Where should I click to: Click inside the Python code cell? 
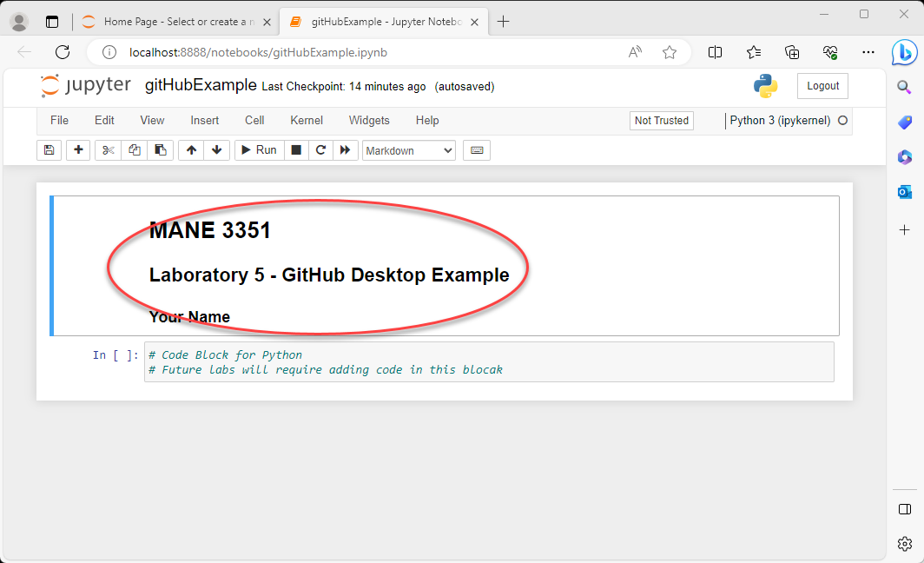point(488,362)
